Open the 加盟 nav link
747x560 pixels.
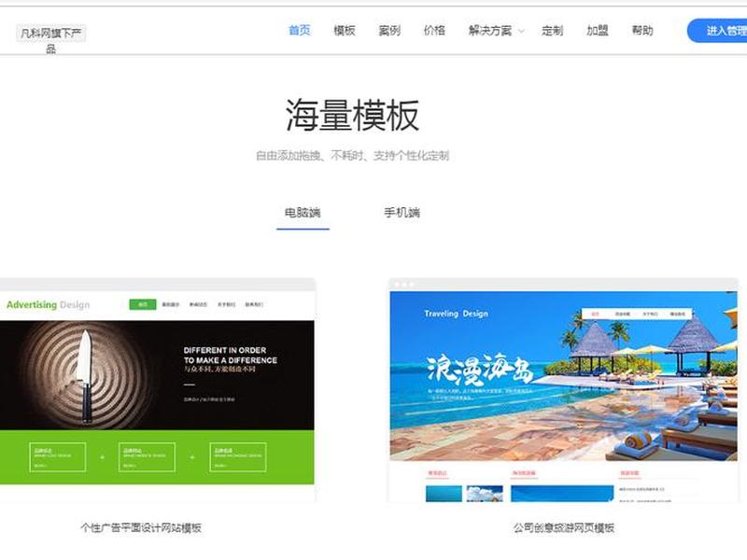point(598,31)
